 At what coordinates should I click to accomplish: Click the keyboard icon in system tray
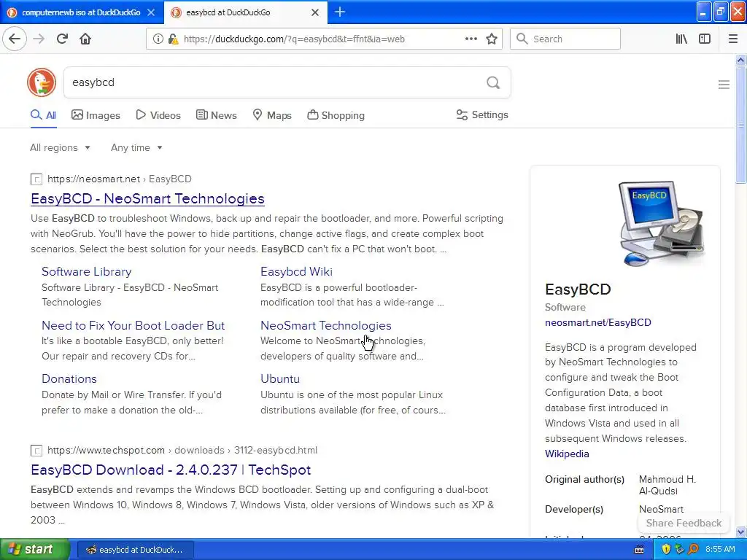(x=639, y=550)
